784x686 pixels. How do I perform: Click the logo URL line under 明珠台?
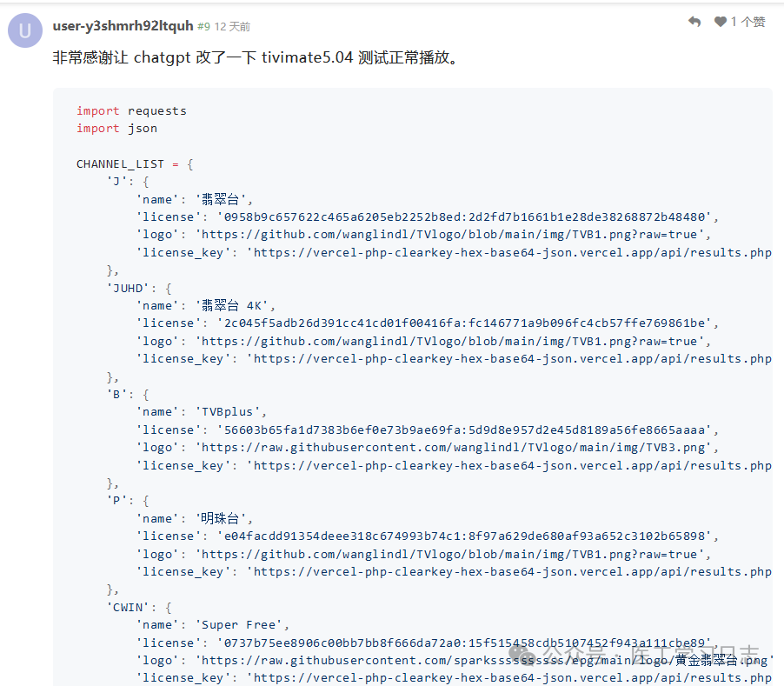click(x=423, y=555)
